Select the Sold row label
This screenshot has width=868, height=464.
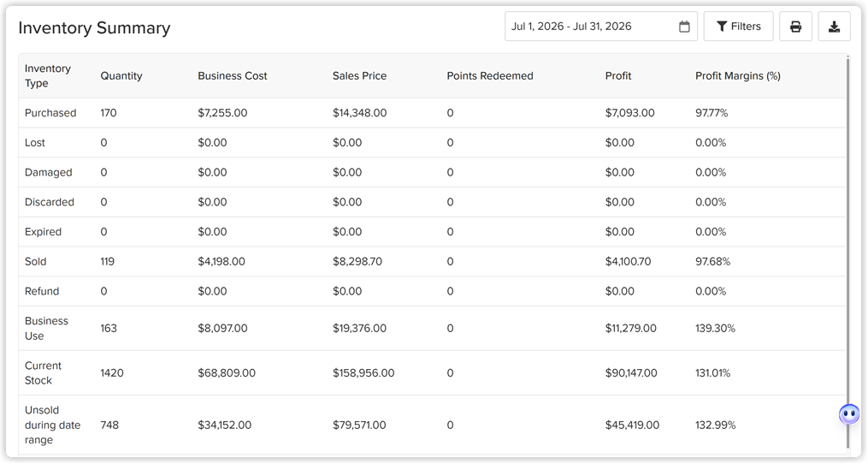(35, 262)
